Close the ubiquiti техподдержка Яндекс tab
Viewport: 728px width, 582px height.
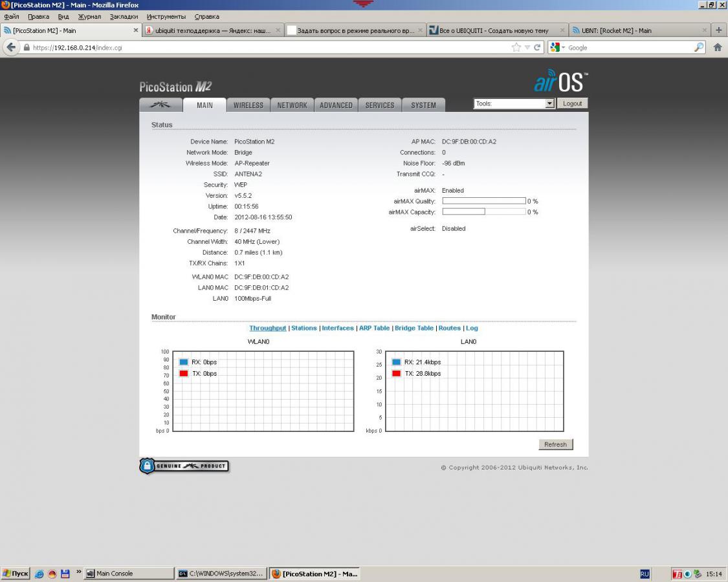278,30
